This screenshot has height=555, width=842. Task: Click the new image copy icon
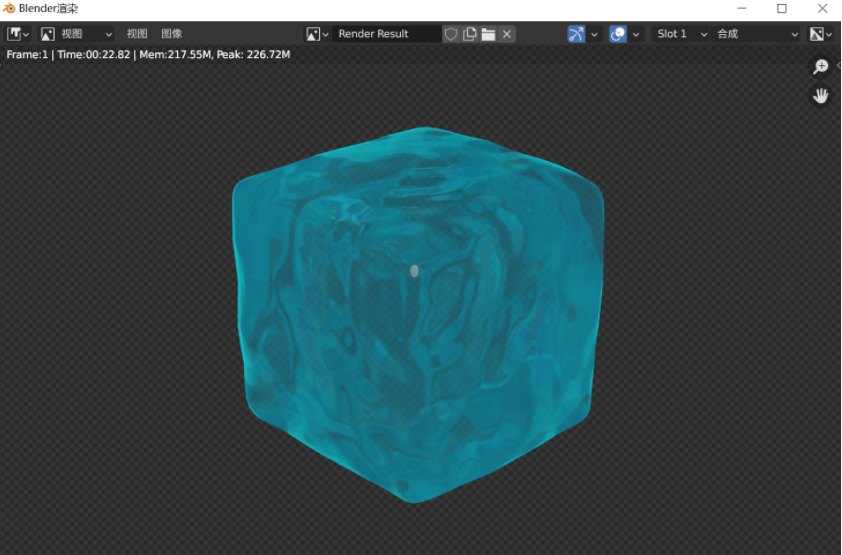470,34
